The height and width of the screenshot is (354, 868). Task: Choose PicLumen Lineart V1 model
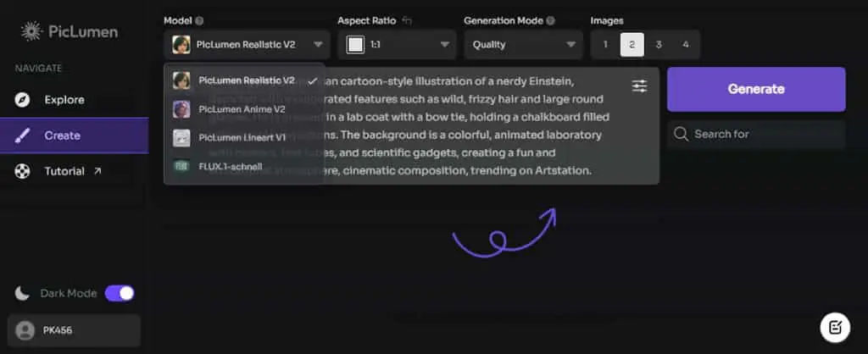[244, 138]
